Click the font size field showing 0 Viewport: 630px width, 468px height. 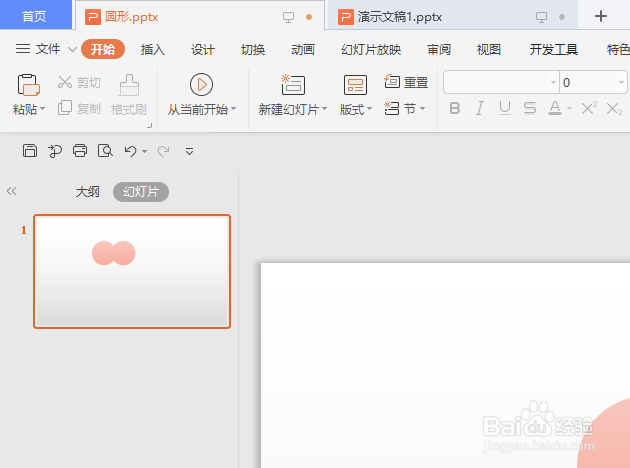(x=587, y=82)
